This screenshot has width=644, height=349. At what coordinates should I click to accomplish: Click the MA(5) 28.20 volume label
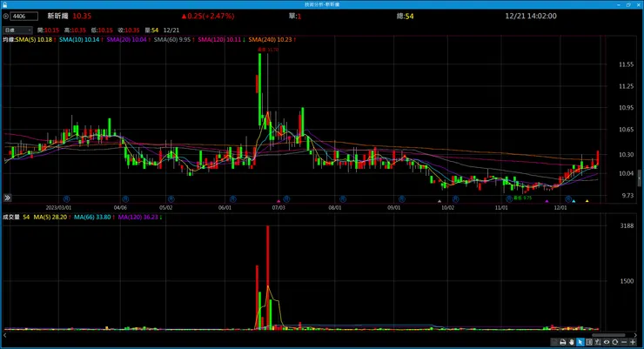pyautogui.click(x=52, y=217)
